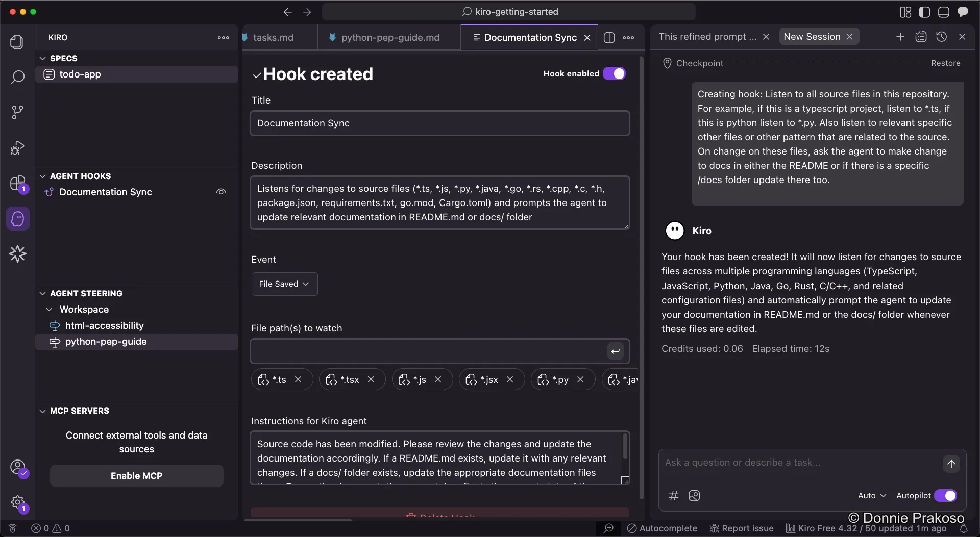Click the Restore checkpoint link
980x537 pixels.
click(947, 63)
